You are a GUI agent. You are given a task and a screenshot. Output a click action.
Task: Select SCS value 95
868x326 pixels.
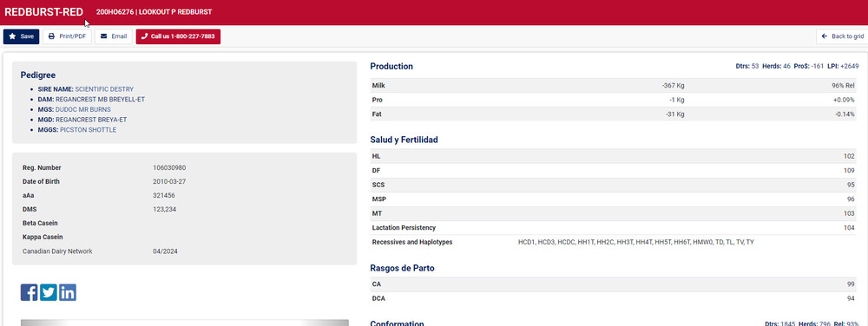click(x=852, y=185)
